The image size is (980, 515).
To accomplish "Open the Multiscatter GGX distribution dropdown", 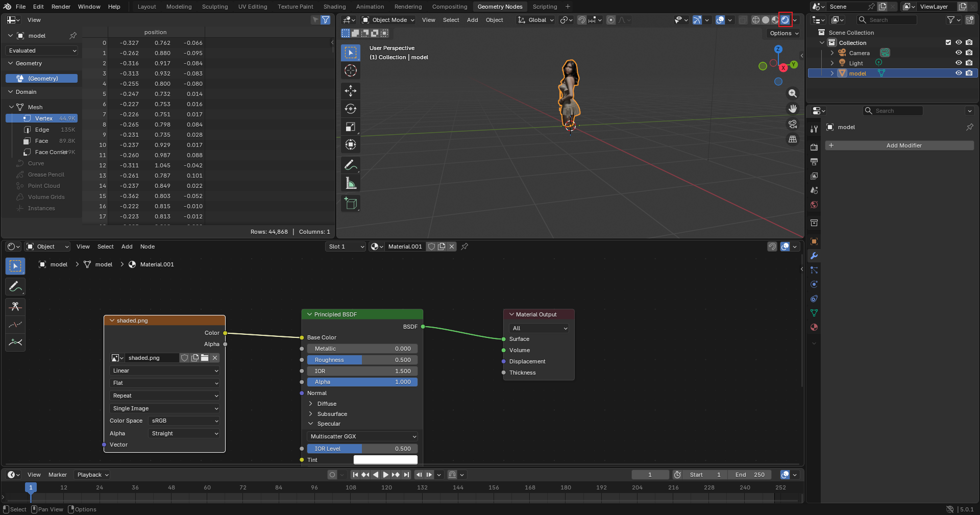I will (x=362, y=436).
